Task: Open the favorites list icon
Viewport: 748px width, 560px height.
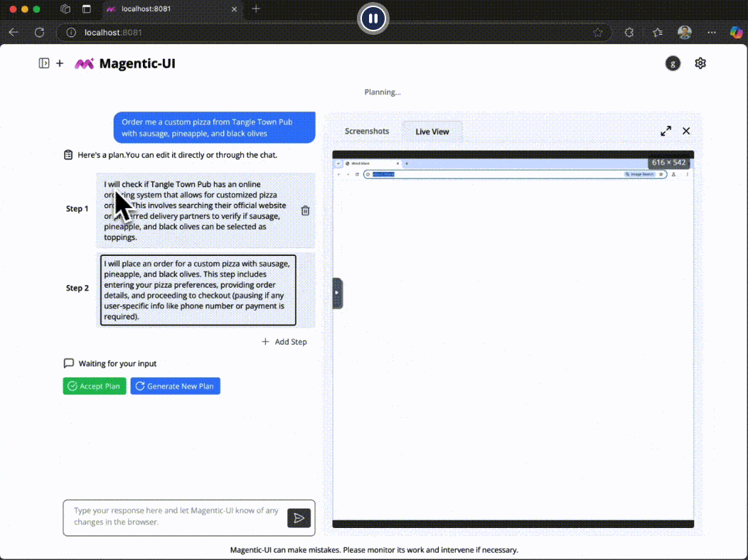Action: [x=658, y=33]
